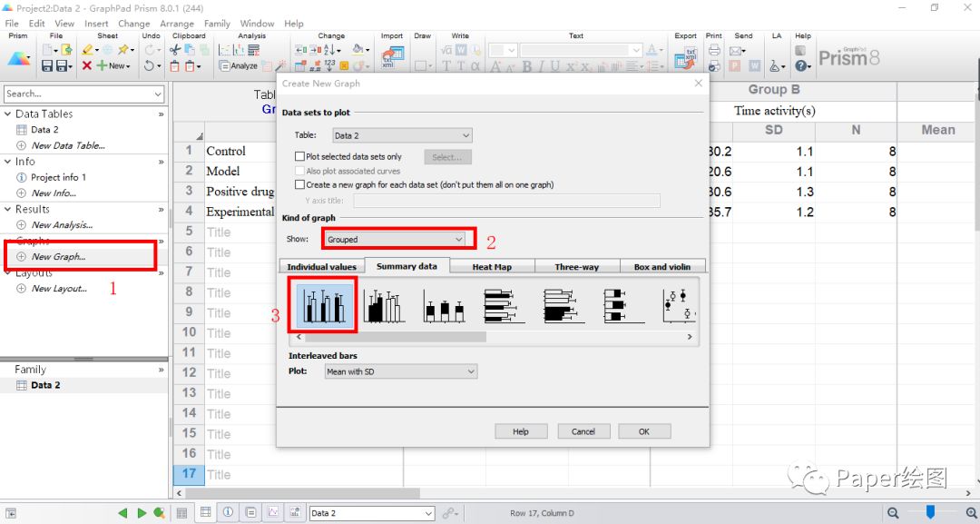Viewport: 980px width, 524px height.
Task: Open the Table dropdown showing Data 2
Action: point(402,135)
